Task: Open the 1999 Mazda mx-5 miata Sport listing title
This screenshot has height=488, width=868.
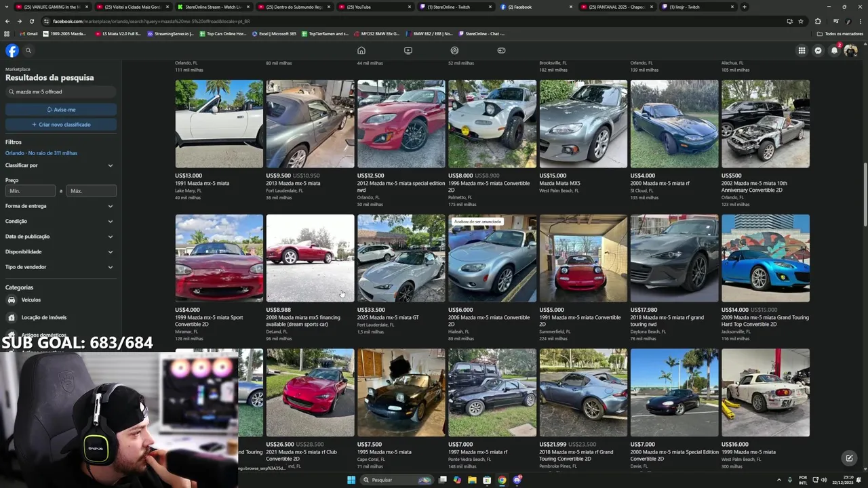Action: [x=209, y=321]
